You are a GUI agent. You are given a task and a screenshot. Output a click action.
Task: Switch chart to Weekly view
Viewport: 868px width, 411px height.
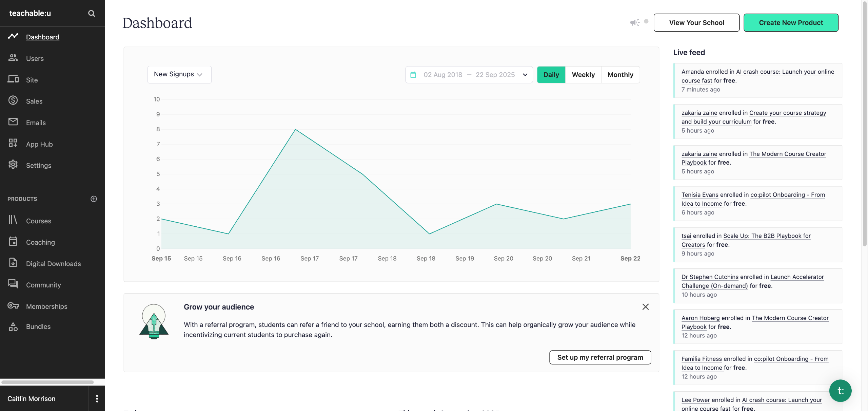click(x=583, y=75)
